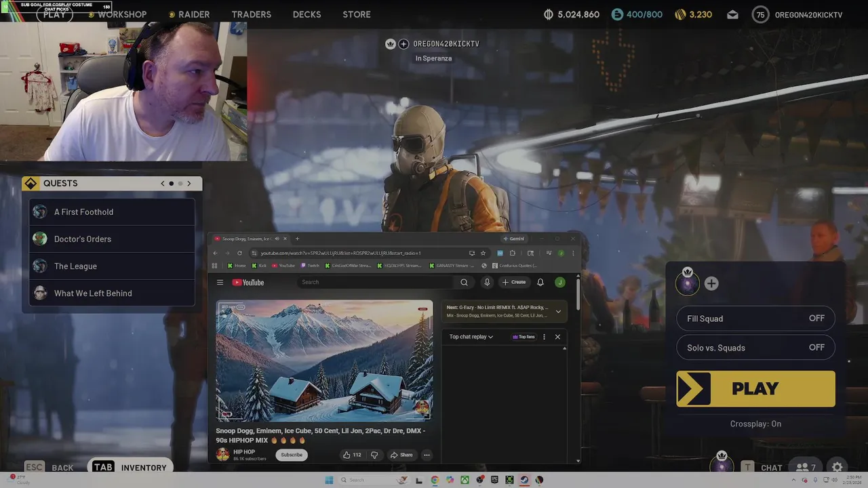868x488 pixels.
Task: Open the Gemini button in Chrome
Action: tap(513, 239)
